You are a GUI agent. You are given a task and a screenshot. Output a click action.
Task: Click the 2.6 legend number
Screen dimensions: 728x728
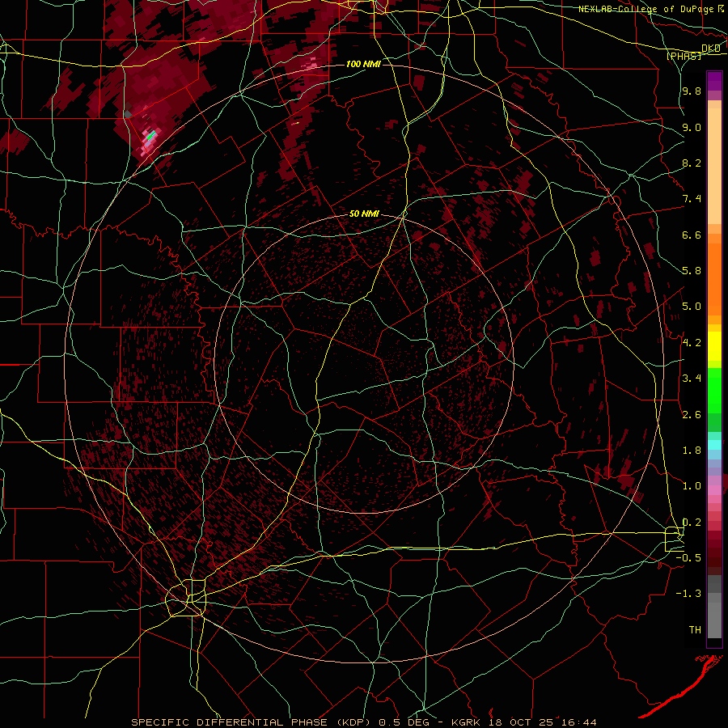click(692, 414)
